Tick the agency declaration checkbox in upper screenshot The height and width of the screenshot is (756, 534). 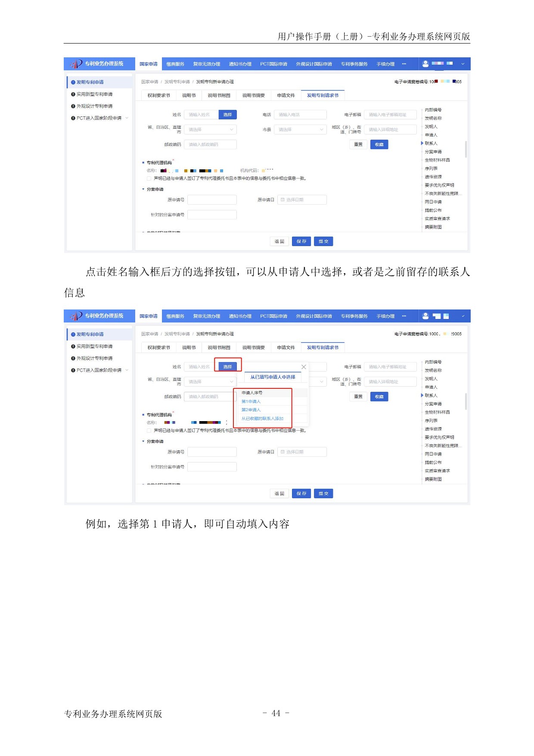point(149,178)
